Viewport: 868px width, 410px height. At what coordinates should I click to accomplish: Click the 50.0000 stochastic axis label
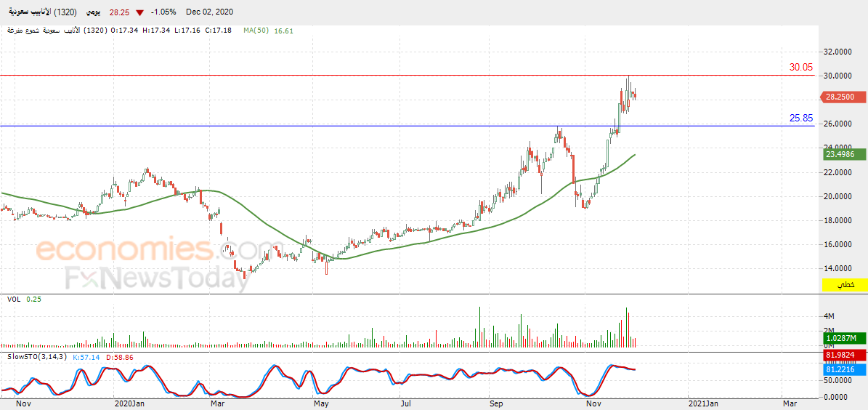[839, 382]
